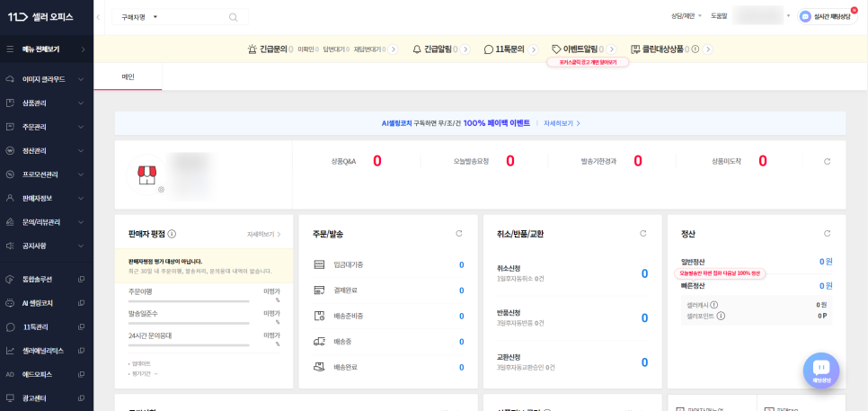Click the 입금대기중 status icon
This screenshot has width=868, height=411.
tap(319, 264)
